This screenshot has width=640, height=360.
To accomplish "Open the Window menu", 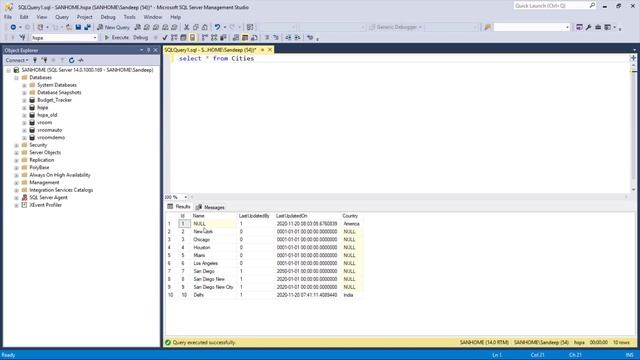I will [x=153, y=17].
